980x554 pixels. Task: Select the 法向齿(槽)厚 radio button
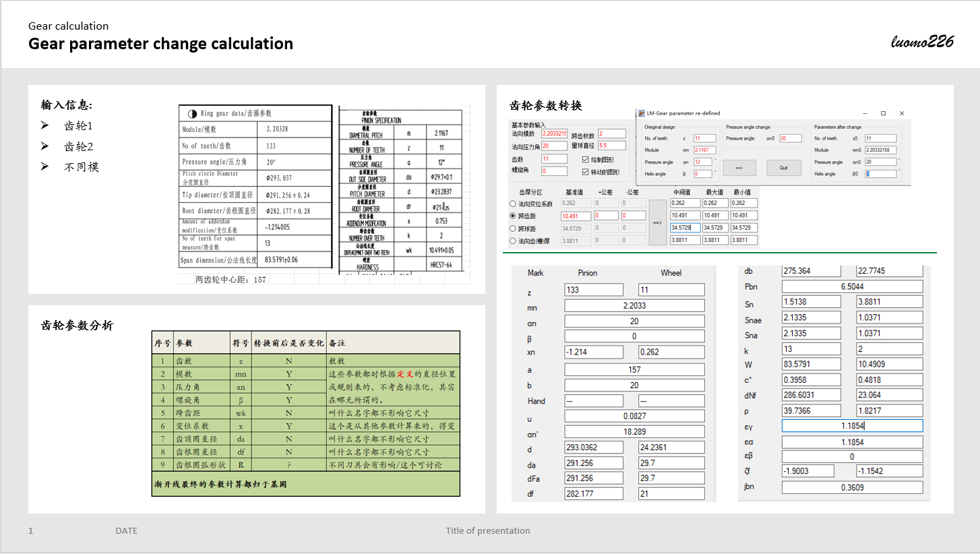pos(513,241)
